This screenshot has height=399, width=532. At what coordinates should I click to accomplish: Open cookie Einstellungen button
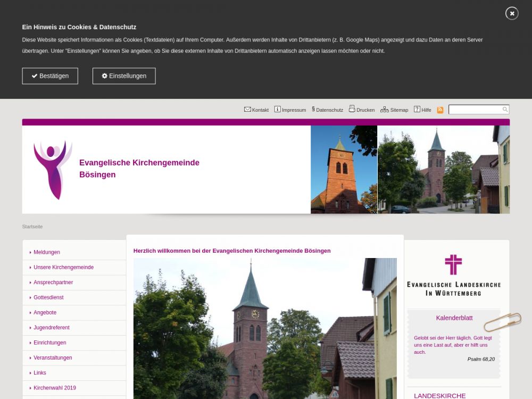(x=124, y=76)
